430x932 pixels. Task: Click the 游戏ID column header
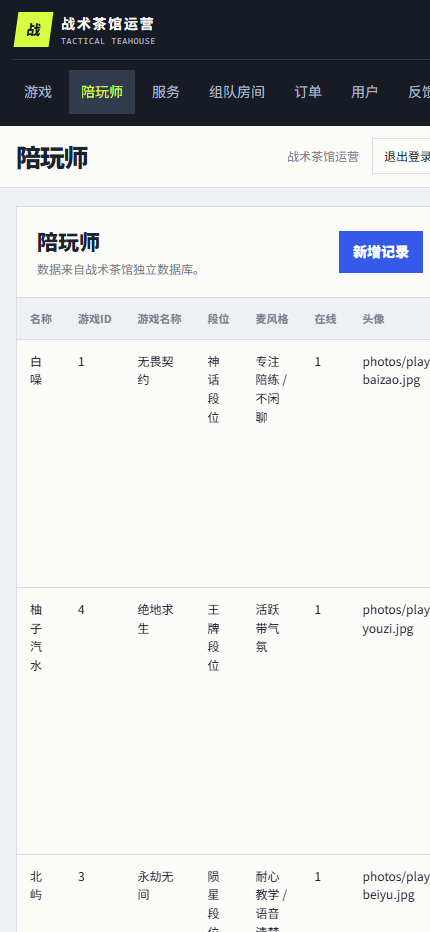(95, 319)
